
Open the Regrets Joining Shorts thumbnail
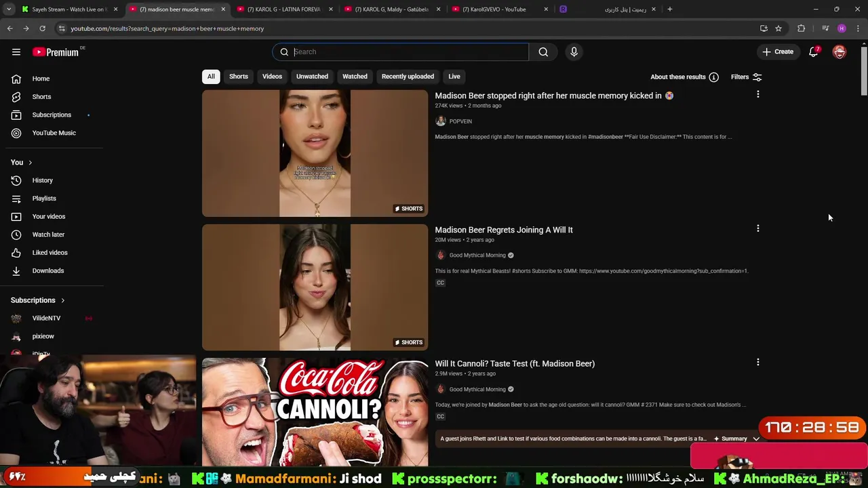pyautogui.click(x=315, y=287)
